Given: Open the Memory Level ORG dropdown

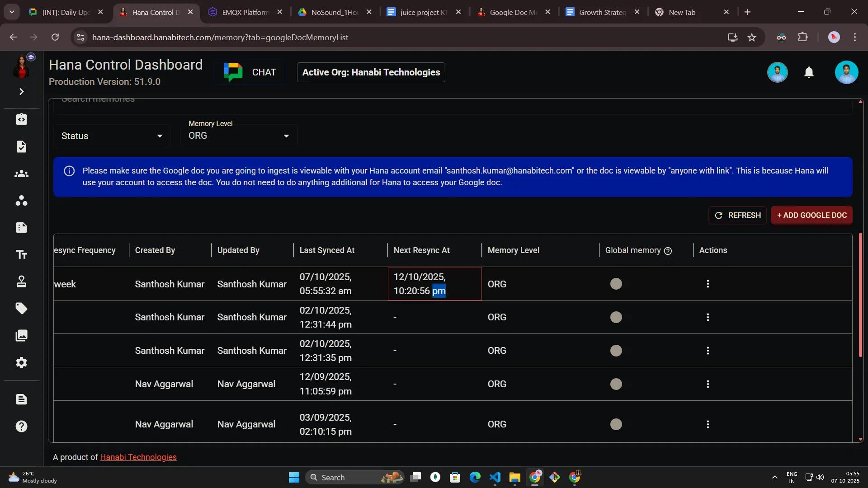Looking at the screenshot, I should (238, 135).
